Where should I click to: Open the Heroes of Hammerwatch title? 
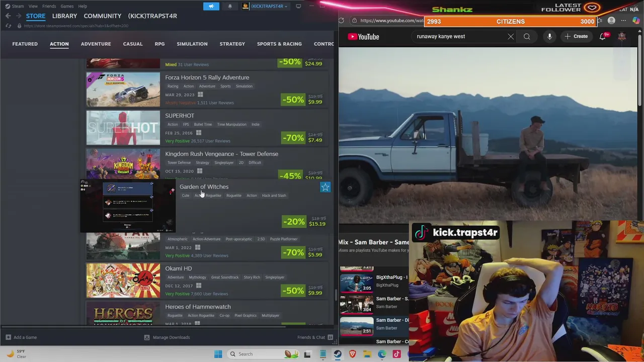click(198, 307)
